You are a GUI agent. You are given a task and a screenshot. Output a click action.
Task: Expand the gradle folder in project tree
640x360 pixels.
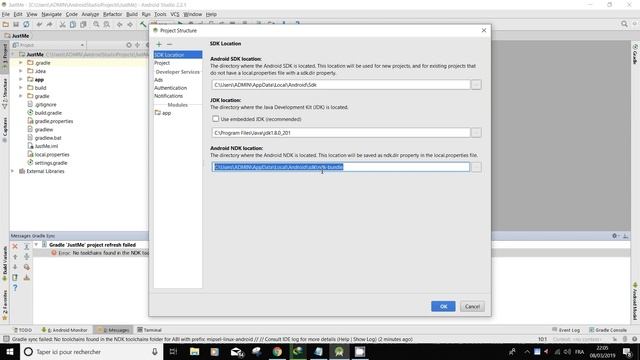(20, 96)
